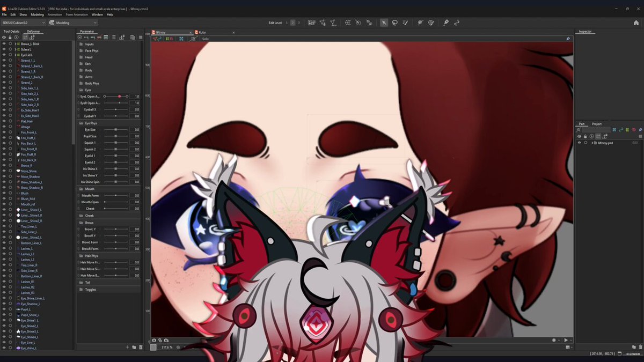The height and width of the screenshot is (362, 644).
Task: Switch to the Project tab in right panel
Action: coord(597,124)
